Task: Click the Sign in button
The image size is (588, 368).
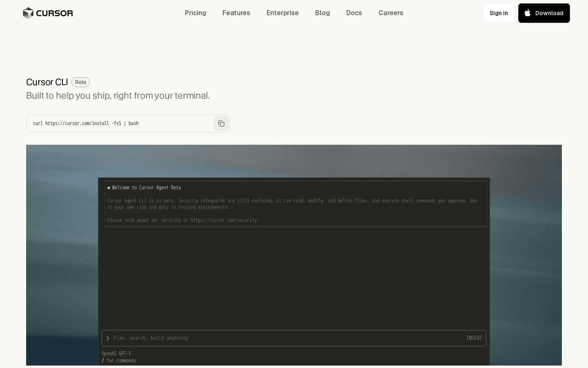Action: tap(499, 13)
